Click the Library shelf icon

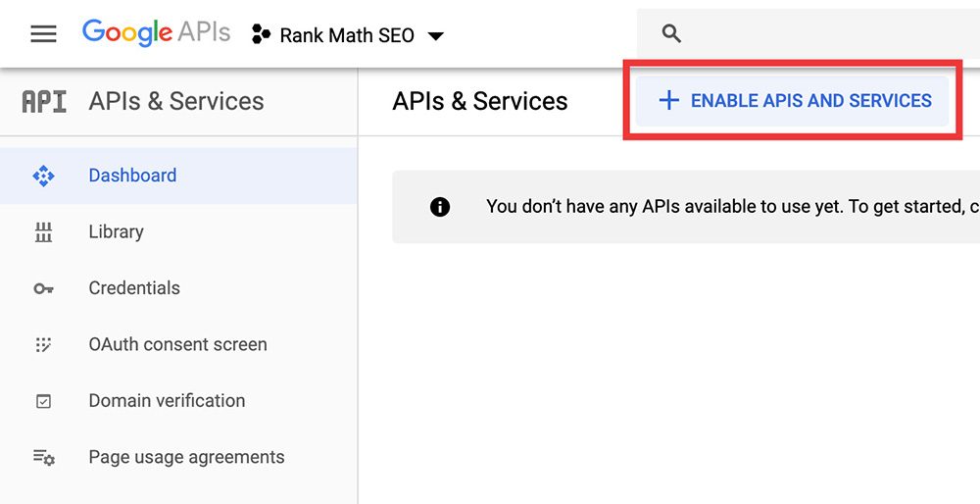[x=44, y=232]
